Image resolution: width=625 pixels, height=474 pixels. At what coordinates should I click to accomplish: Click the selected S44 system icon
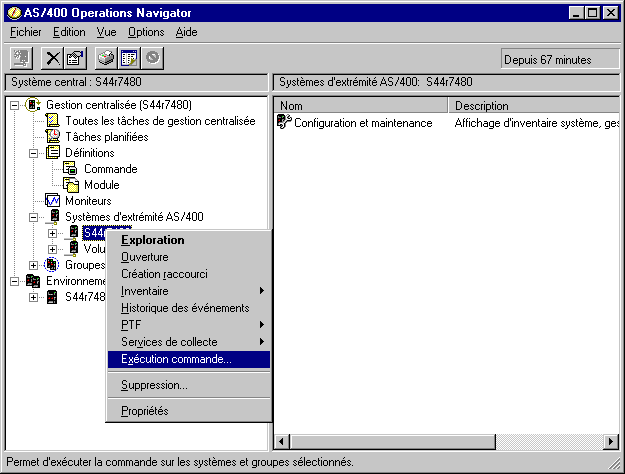[73, 232]
